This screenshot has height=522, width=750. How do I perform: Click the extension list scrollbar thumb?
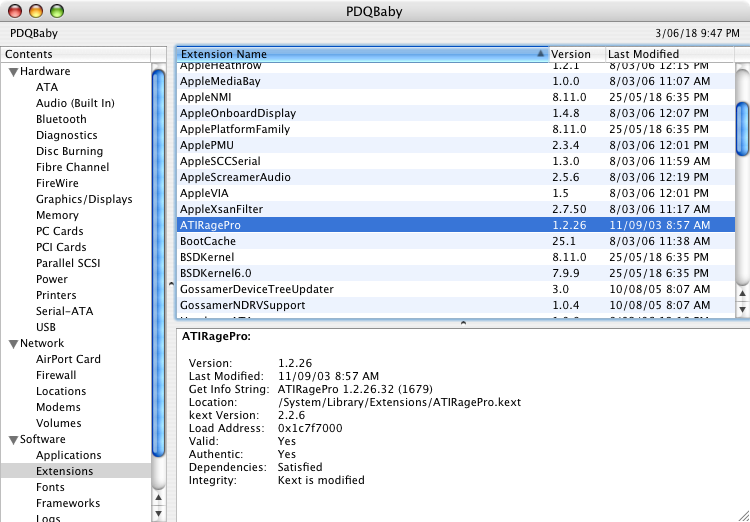pyautogui.click(x=742, y=129)
